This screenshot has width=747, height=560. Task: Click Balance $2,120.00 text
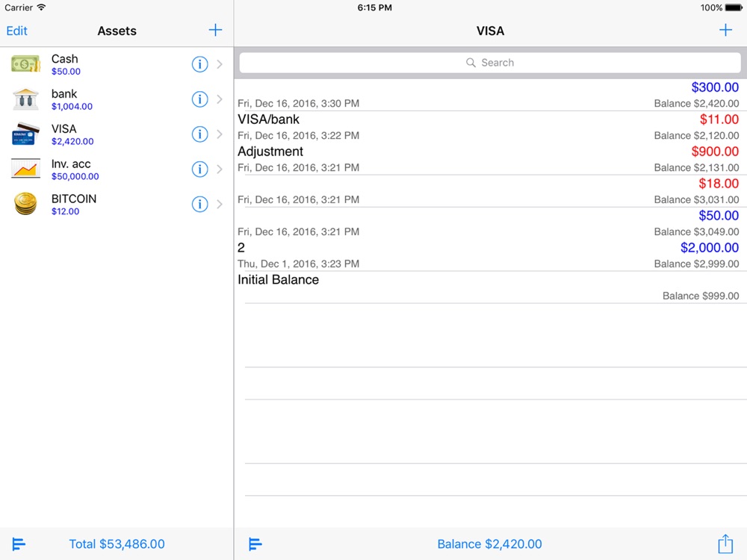[x=696, y=136]
